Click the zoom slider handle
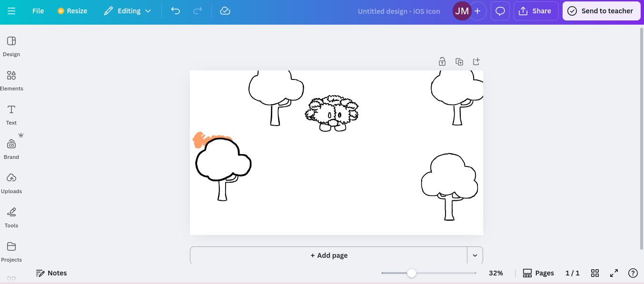 click(412, 273)
